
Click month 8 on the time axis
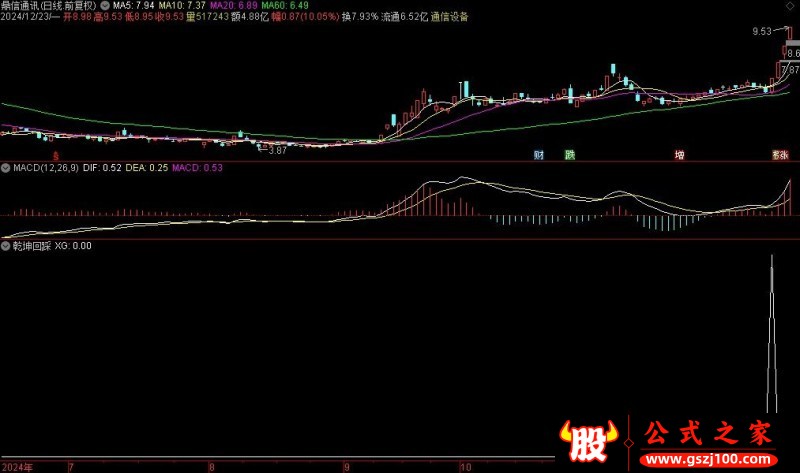(x=211, y=467)
